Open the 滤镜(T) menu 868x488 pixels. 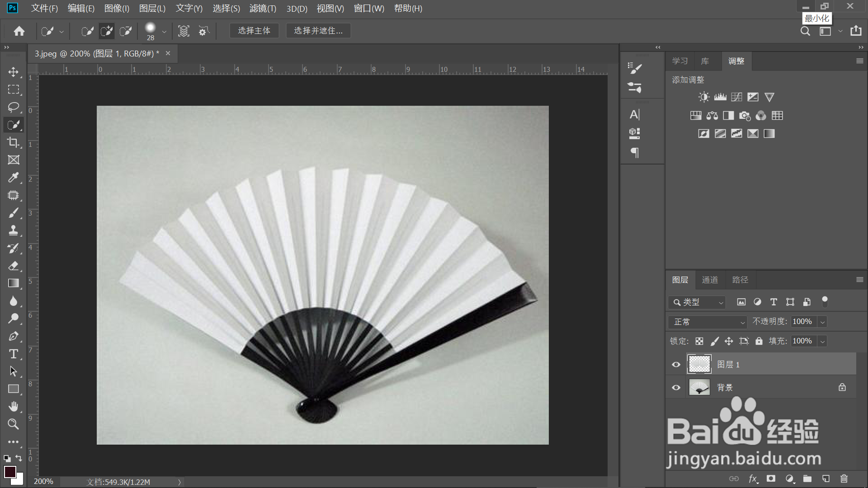pyautogui.click(x=263, y=8)
